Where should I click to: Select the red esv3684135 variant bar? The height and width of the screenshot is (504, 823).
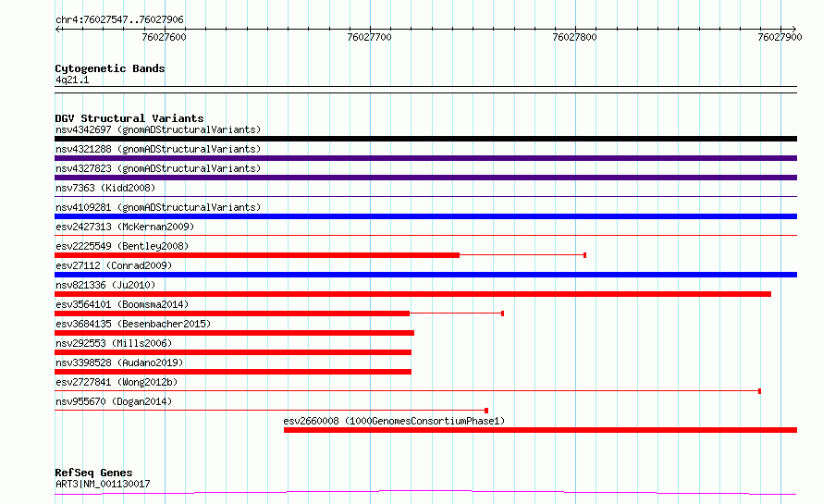coord(235,333)
